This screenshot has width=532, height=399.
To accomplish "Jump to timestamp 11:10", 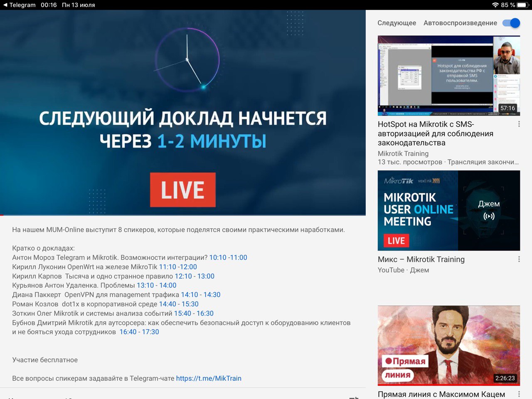I will pyautogui.click(x=168, y=267).
